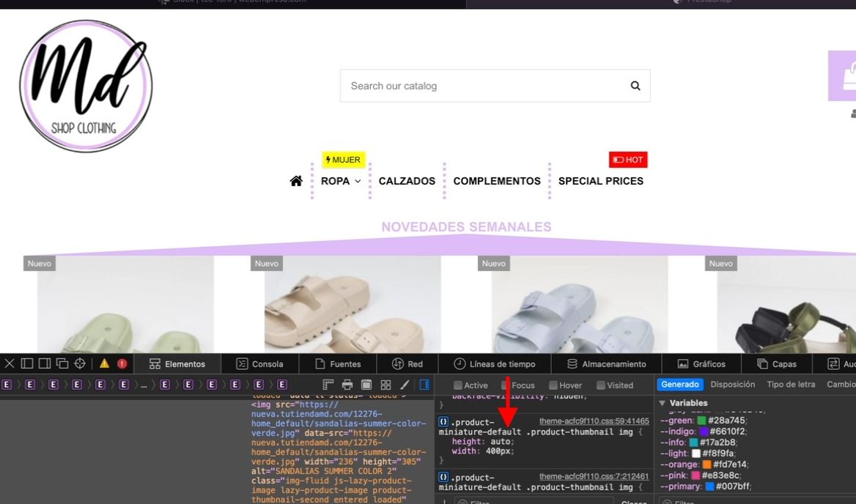856x504 pixels.
Task: Click the --indigo color swatch
Action: click(704, 431)
